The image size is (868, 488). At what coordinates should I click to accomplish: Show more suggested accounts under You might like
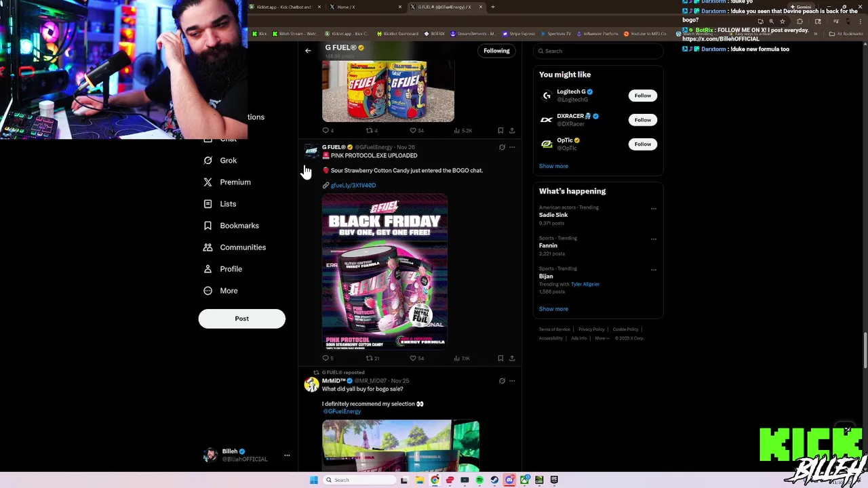point(553,166)
